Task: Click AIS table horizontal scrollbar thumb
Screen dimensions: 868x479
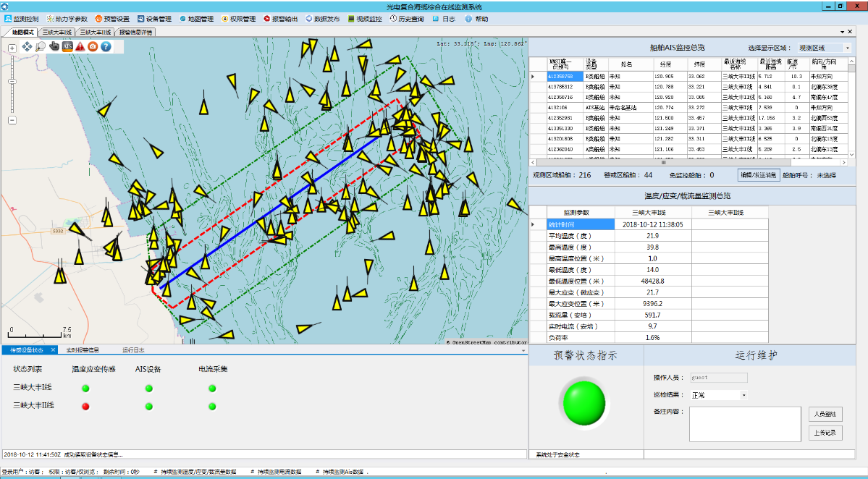Action: tap(664, 163)
